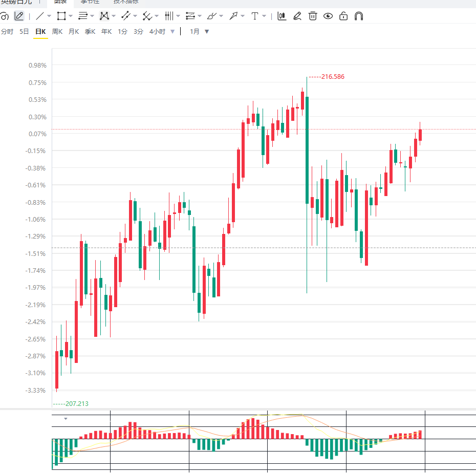Toggle the pencil drawing mode button
Screen dimensions: 476x473
tap(19, 16)
